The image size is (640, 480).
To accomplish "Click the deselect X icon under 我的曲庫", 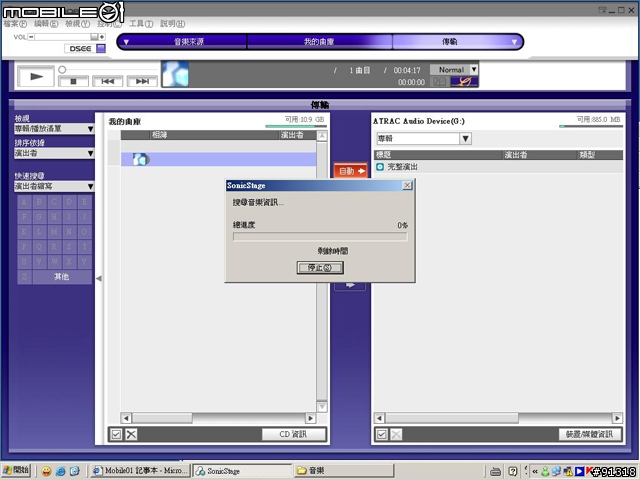I will (x=131, y=434).
